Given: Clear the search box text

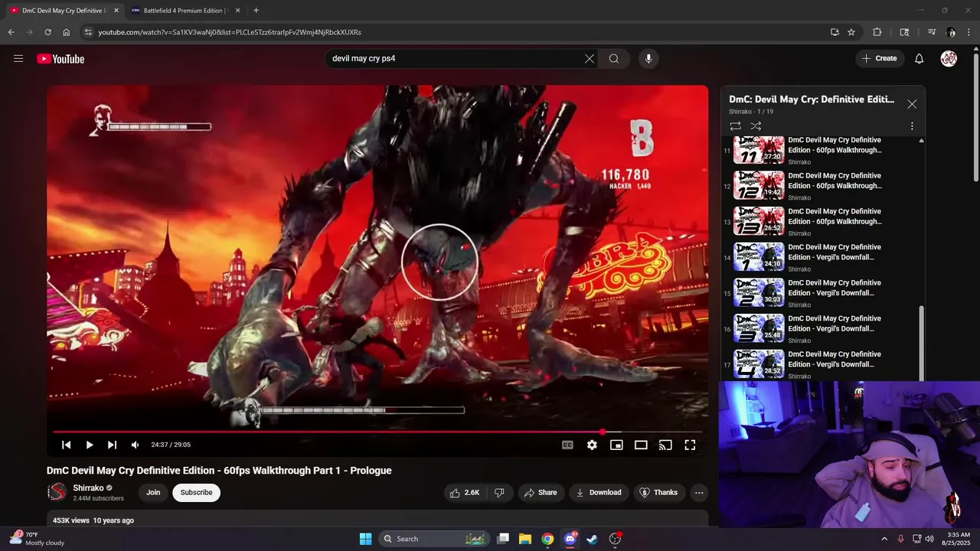Looking at the screenshot, I should [x=590, y=58].
